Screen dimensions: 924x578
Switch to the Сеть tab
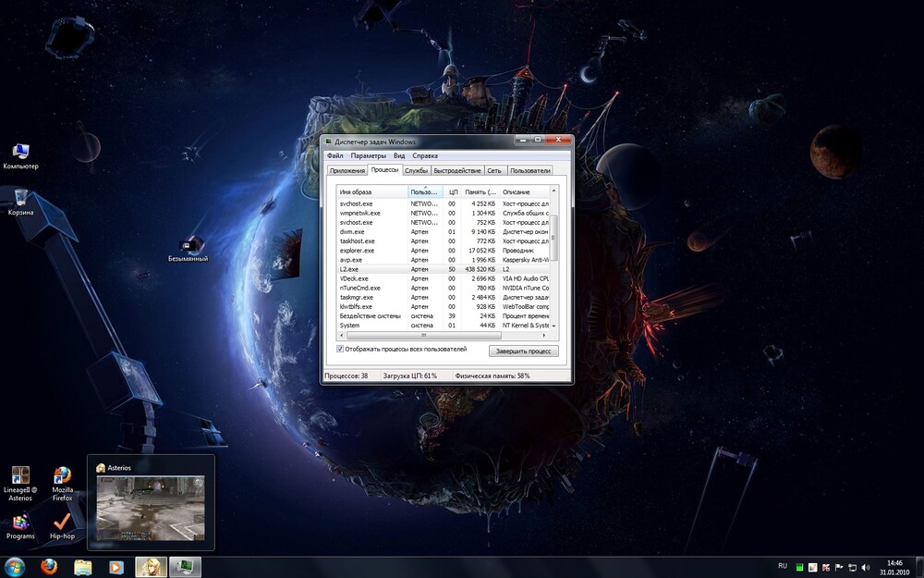[494, 170]
